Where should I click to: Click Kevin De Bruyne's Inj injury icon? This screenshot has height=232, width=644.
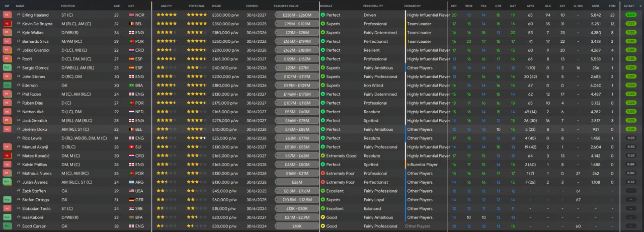[x=7, y=24]
